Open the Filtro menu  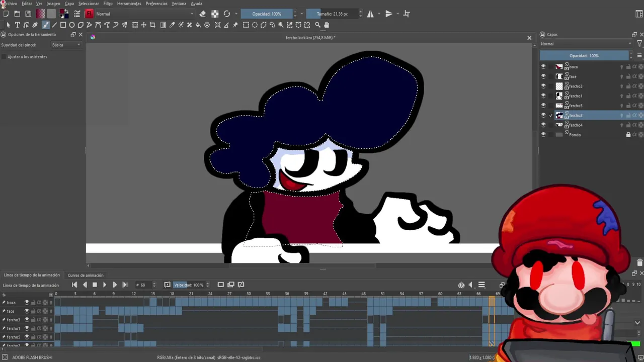click(108, 4)
